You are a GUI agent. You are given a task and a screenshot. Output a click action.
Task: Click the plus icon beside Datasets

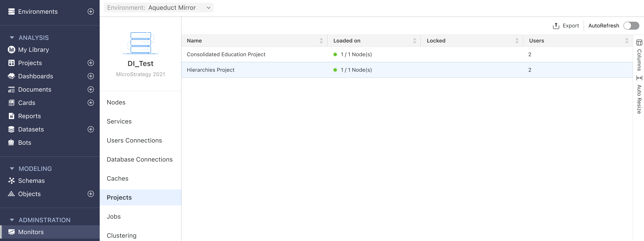tap(91, 129)
